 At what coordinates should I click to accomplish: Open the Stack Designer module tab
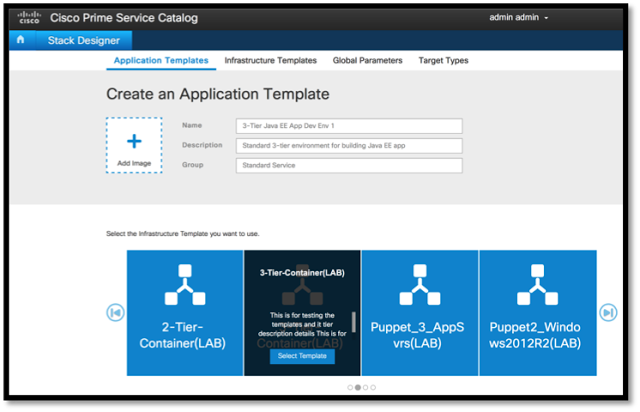[84, 40]
